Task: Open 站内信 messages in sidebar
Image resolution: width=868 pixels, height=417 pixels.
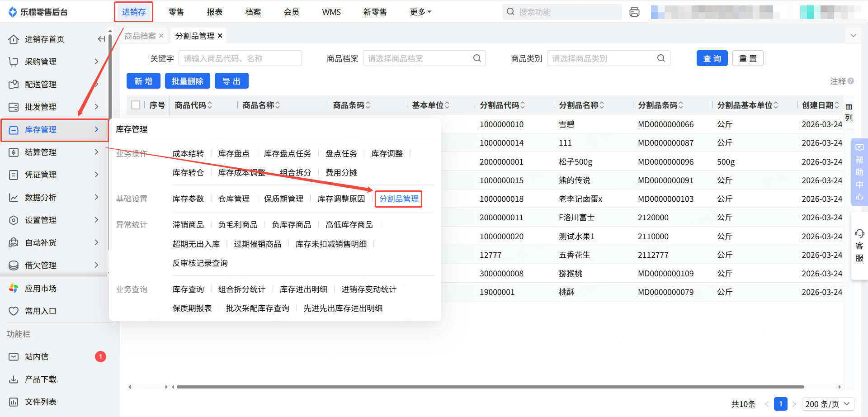Action: (37, 357)
